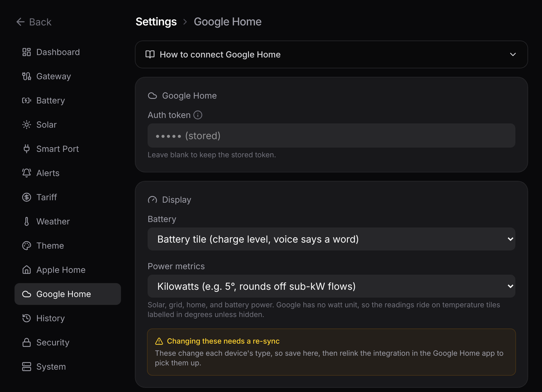This screenshot has width=542, height=392.
Task: Click into the Auth token field
Action: pos(331,136)
